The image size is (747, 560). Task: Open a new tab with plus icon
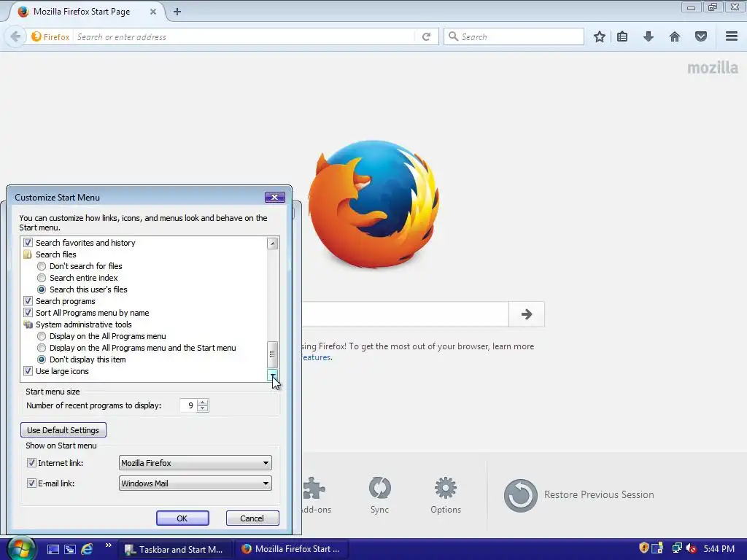pos(177,12)
